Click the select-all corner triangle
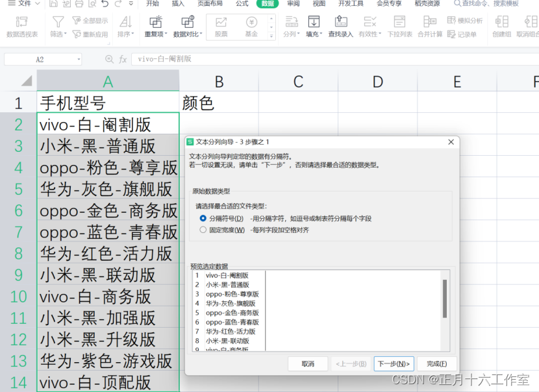539x392 pixels. point(27,80)
